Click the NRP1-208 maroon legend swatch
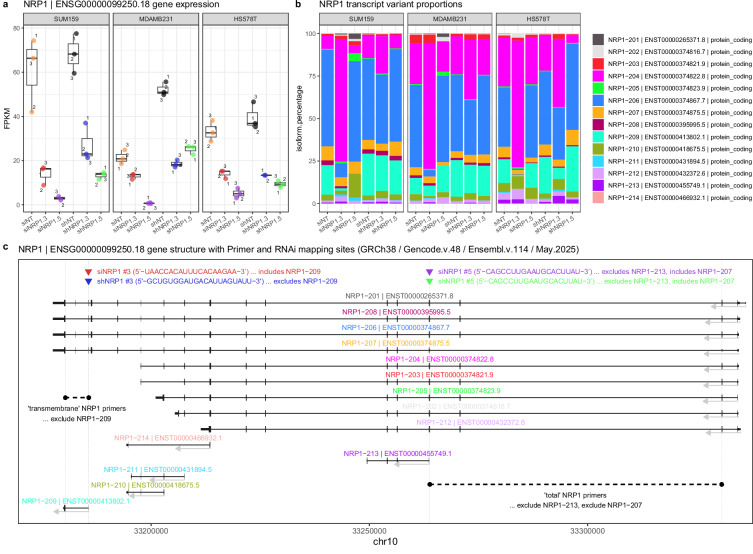Image resolution: width=753 pixels, height=554 pixels. (x=598, y=124)
